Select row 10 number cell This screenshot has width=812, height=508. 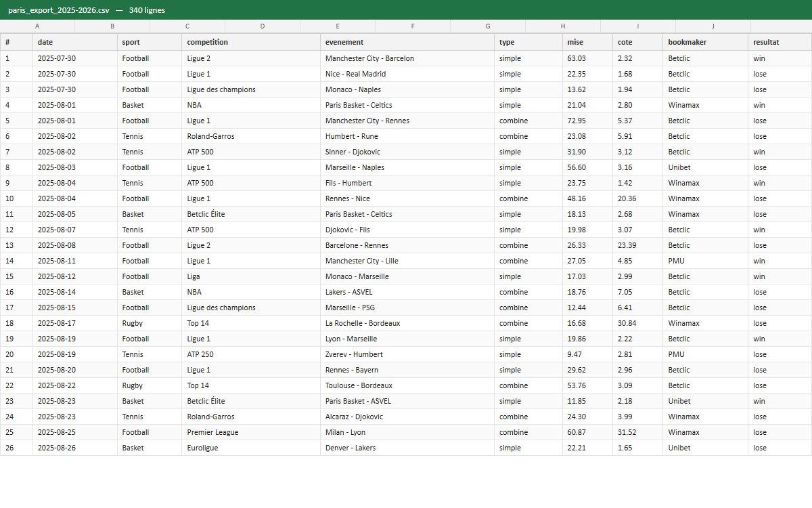(x=16, y=198)
